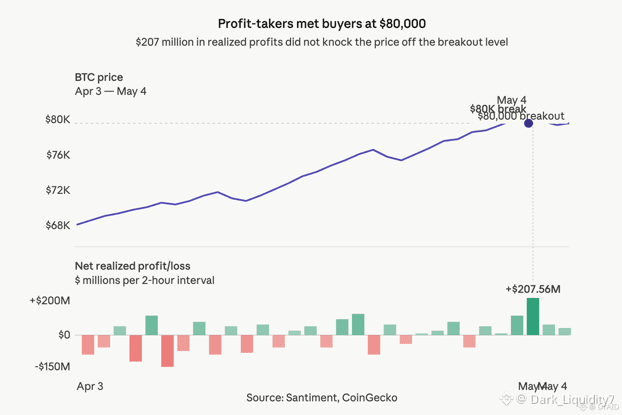Click the +$200M axis label

(x=50, y=301)
